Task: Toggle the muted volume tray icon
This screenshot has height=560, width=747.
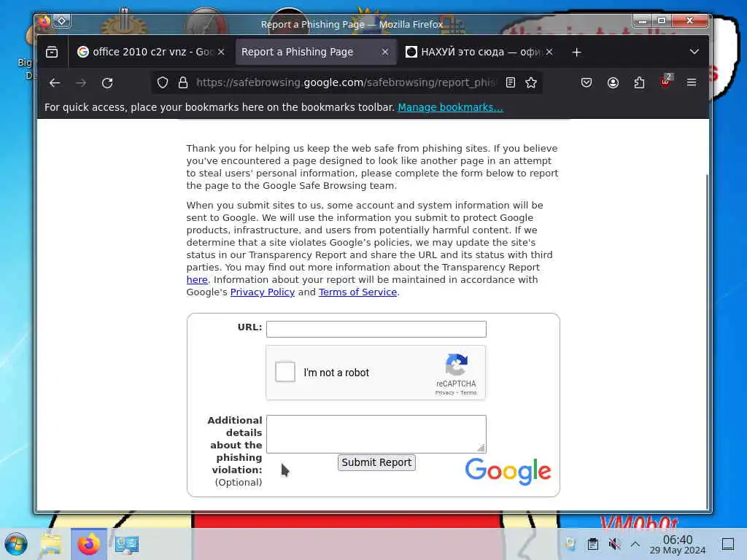Action: [x=614, y=544]
